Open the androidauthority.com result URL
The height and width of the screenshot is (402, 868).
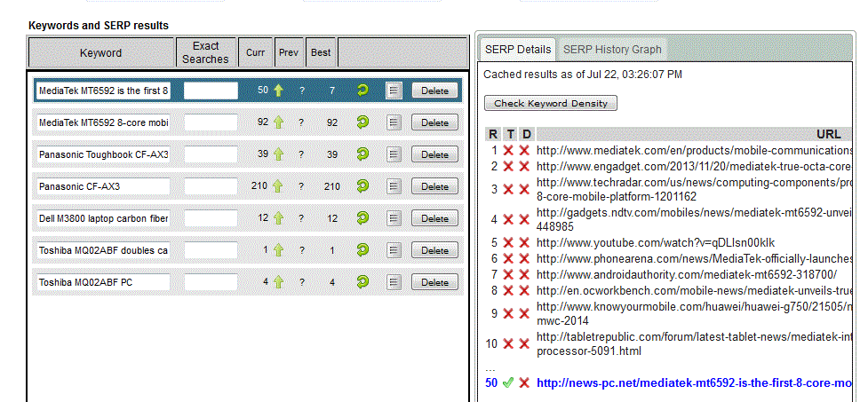(x=687, y=274)
